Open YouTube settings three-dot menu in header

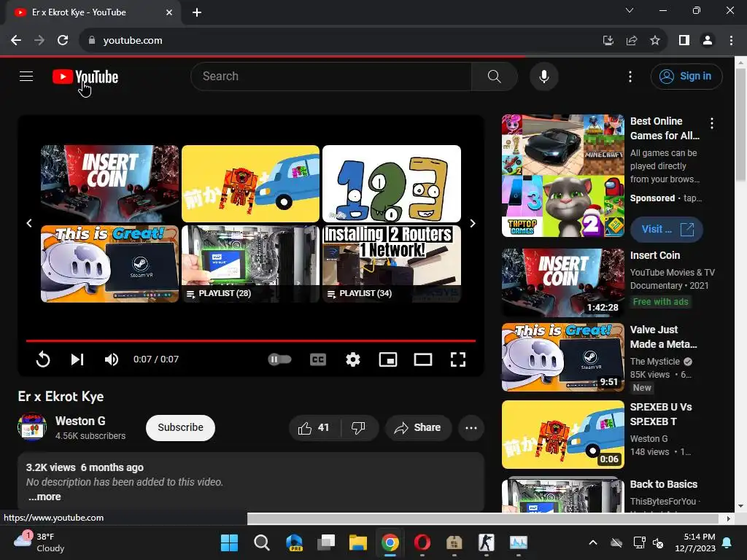630,77
